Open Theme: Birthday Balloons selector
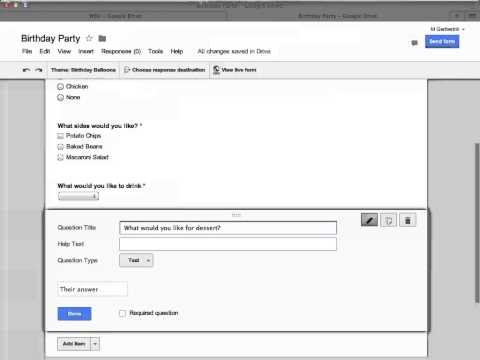Viewport: 480px width, 360px height. 83,70
